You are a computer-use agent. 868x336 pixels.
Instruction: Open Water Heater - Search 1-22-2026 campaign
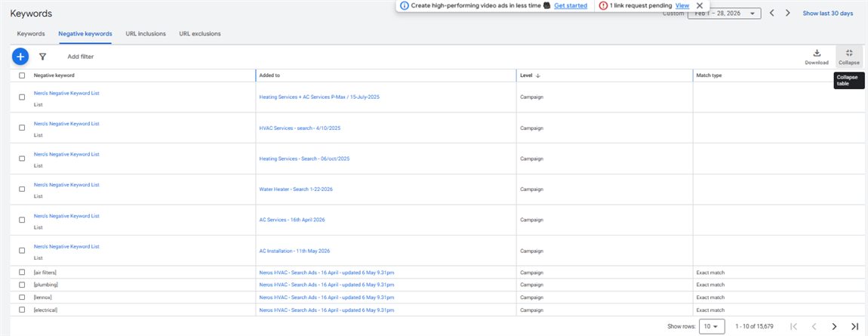coord(296,190)
